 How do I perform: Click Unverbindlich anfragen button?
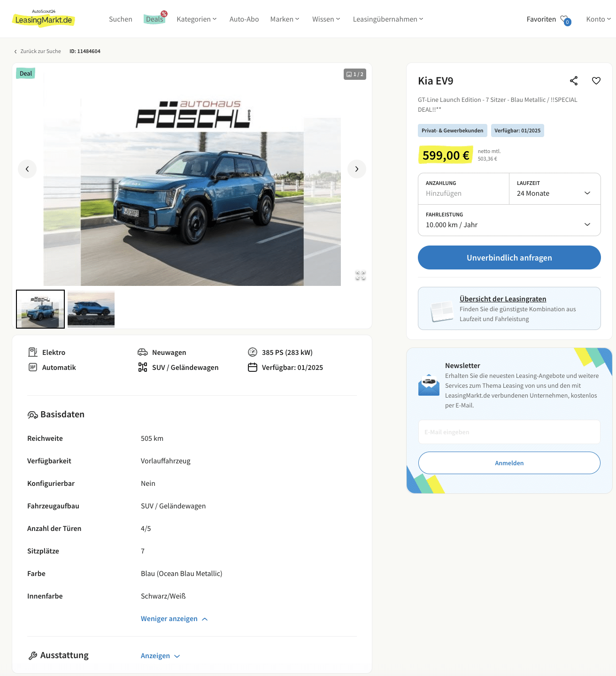click(x=509, y=258)
